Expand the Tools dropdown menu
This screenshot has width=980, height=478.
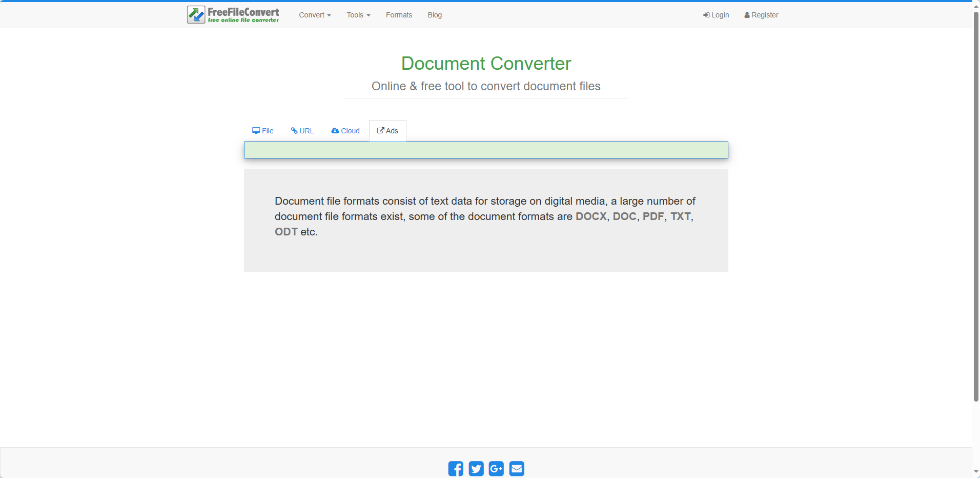(358, 15)
